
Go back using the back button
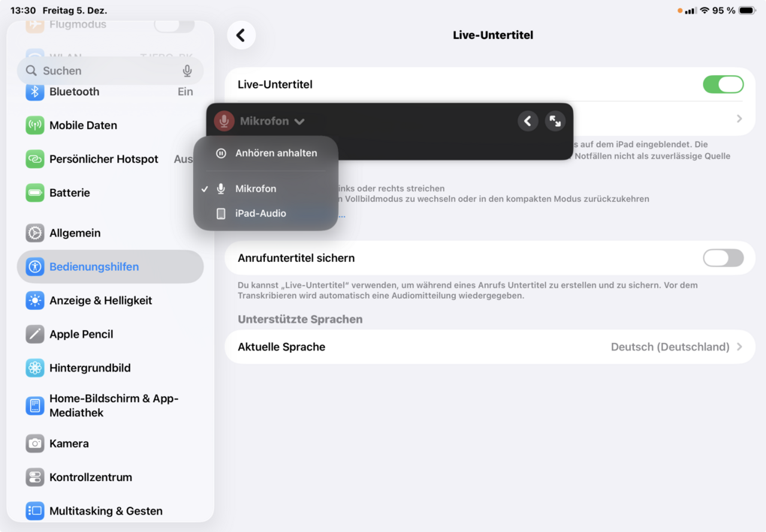click(241, 35)
